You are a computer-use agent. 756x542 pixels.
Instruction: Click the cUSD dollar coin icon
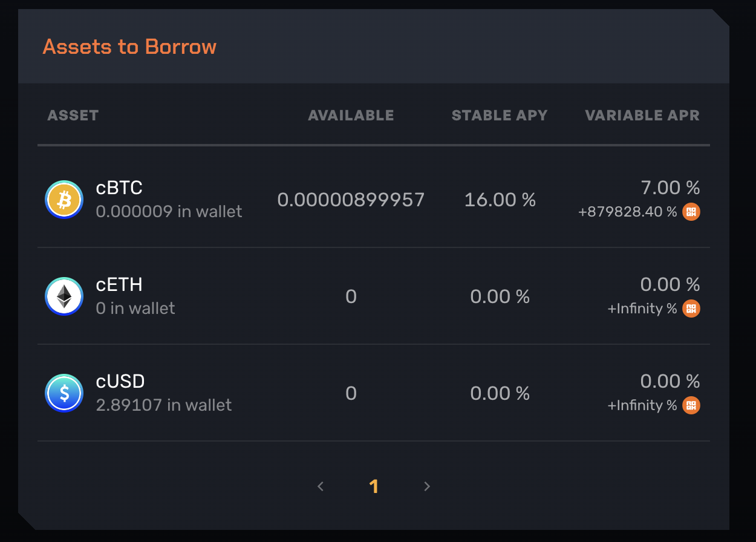point(64,393)
